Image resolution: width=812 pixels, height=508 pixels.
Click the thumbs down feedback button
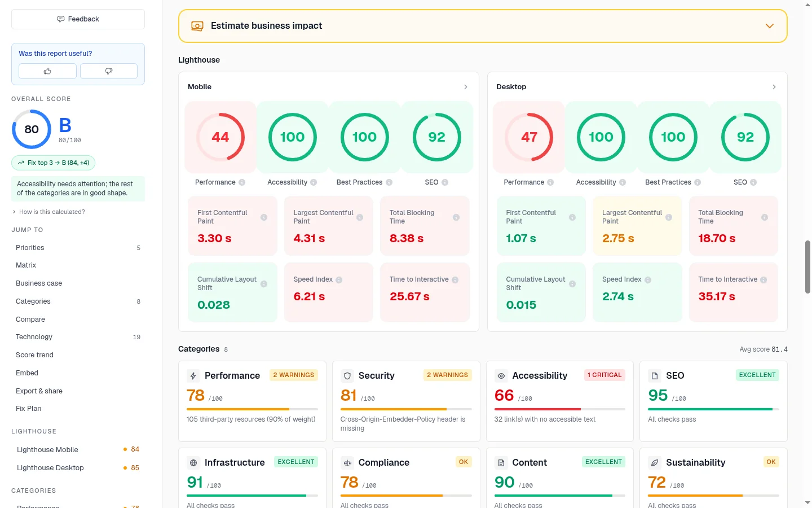click(x=109, y=71)
